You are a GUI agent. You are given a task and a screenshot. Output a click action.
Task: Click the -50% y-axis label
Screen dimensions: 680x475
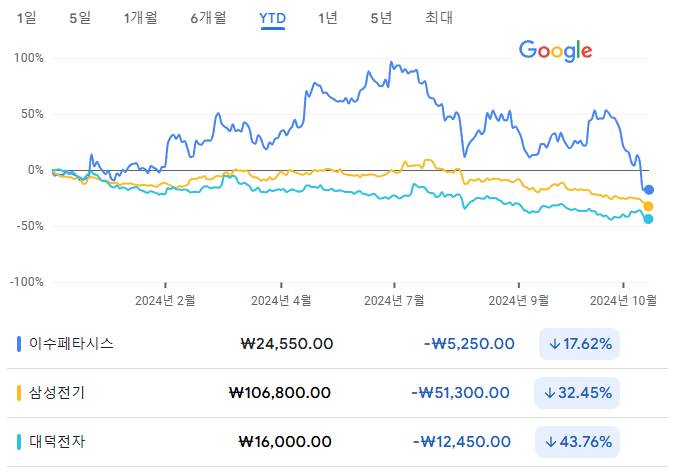pos(30,226)
